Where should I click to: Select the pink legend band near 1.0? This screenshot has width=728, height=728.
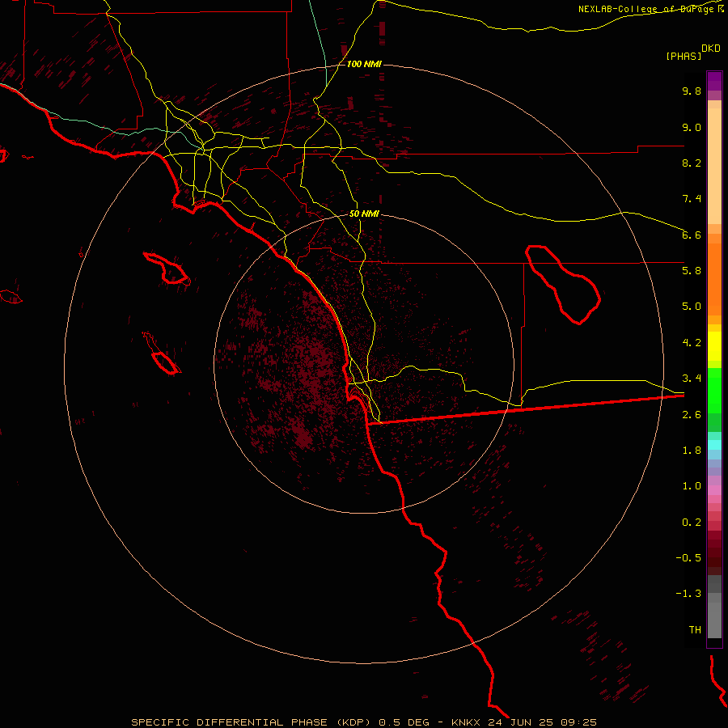[714, 490]
